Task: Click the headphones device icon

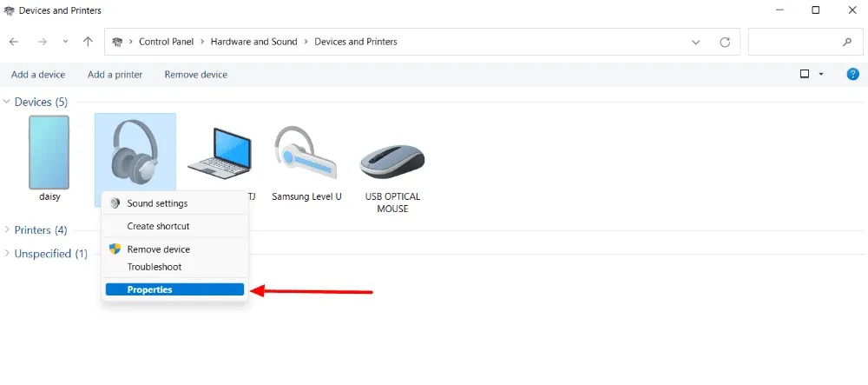Action: point(135,149)
